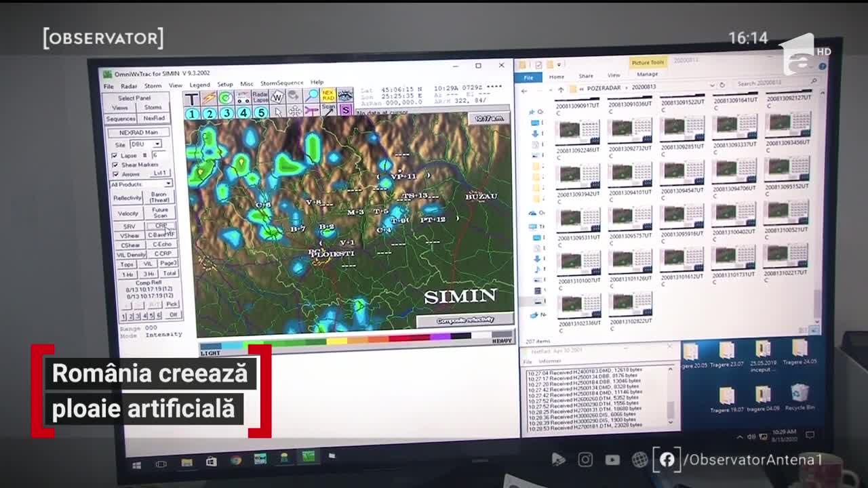Image resolution: width=868 pixels, height=488 pixels.
Task: Select preset view number 5
Action: click(260, 113)
